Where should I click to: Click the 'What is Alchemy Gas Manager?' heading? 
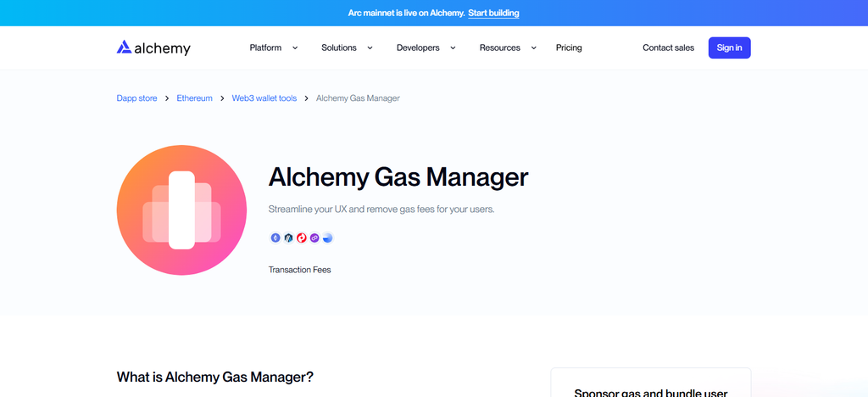214,377
